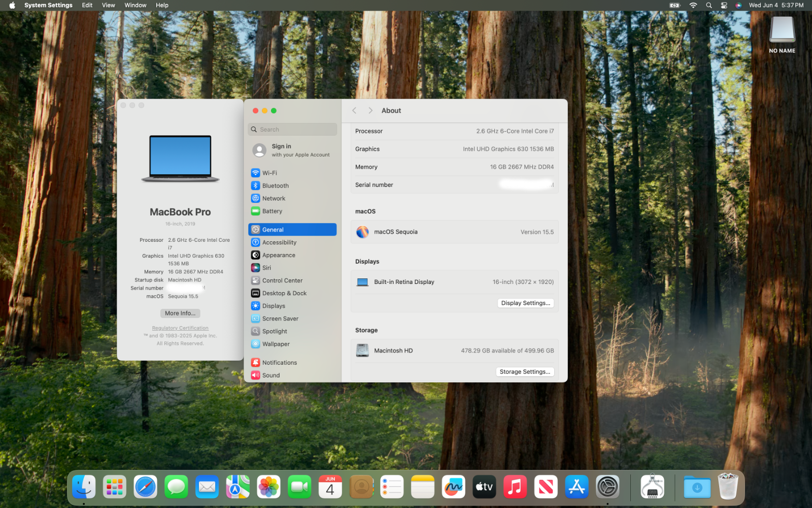
Task: Open Appearance settings
Action: [292, 255]
